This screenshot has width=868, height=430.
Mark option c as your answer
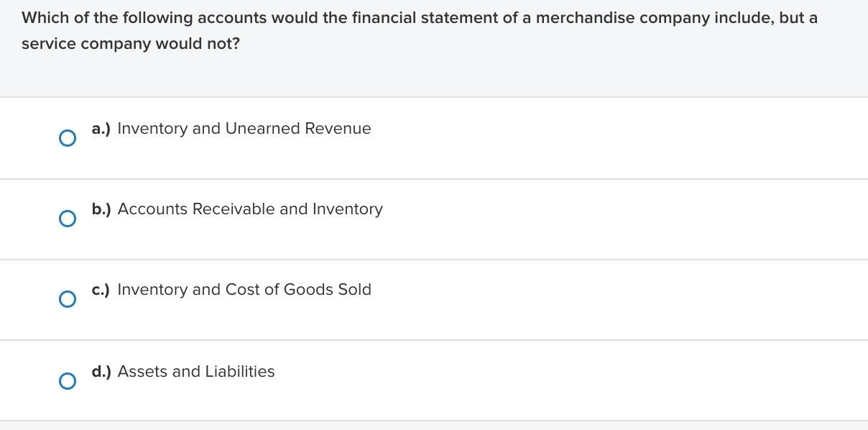point(68,298)
